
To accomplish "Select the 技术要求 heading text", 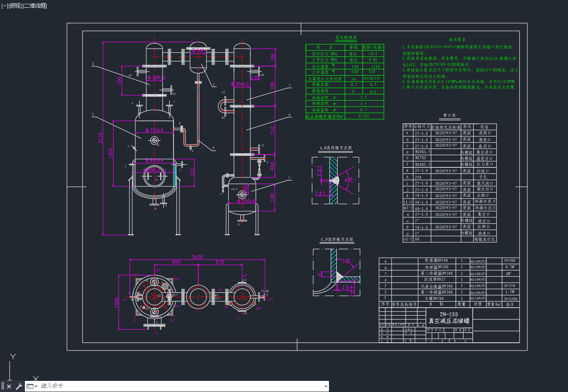I will [x=457, y=39].
